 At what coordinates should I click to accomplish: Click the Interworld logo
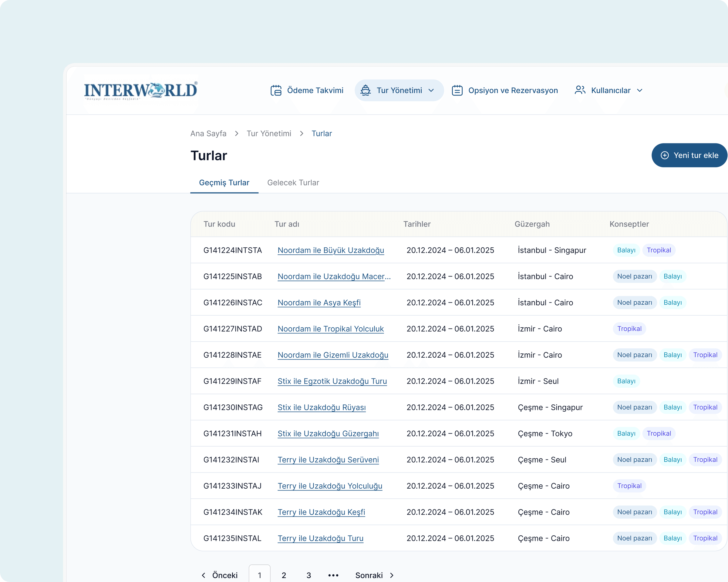pyautogui.click(x=141, y=91)
